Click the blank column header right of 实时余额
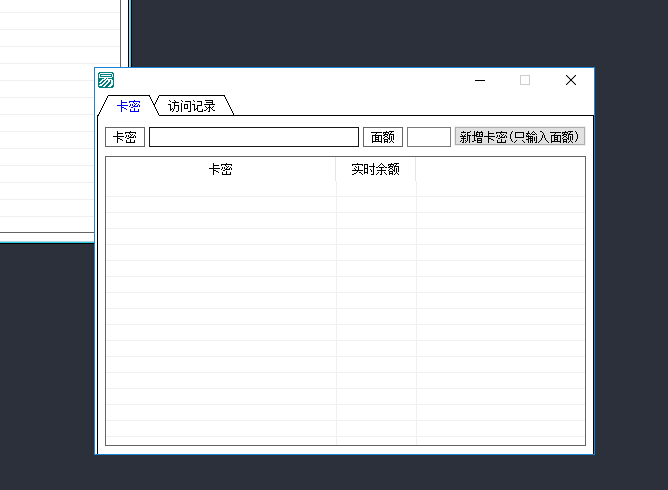Image resolution: width=668 pixels, height=490 pixels. [x=499, y=170]
